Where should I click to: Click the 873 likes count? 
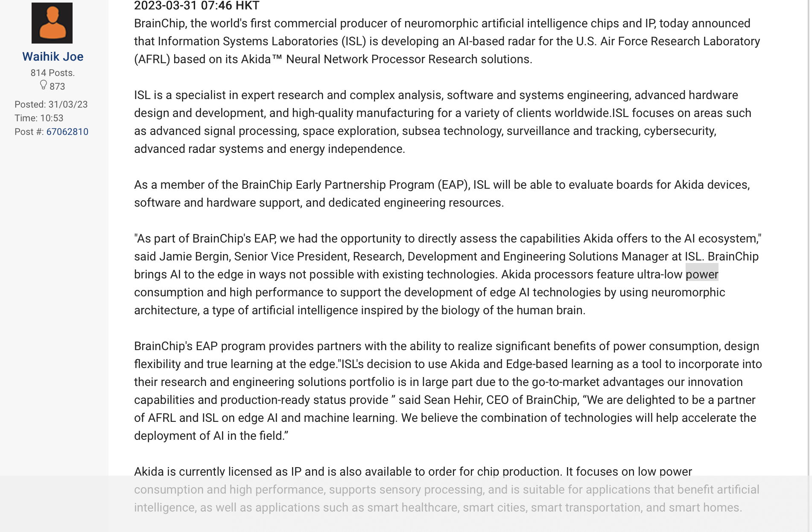pos(57,86)
